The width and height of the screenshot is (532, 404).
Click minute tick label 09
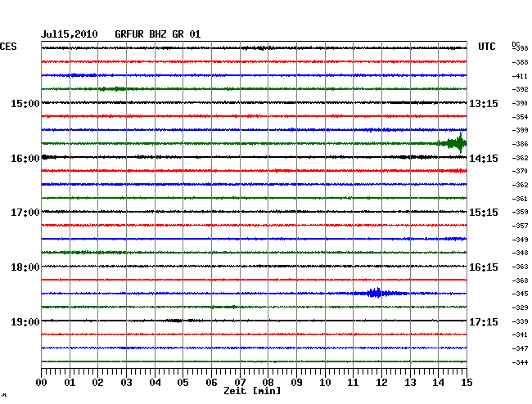tap(296, 382)
